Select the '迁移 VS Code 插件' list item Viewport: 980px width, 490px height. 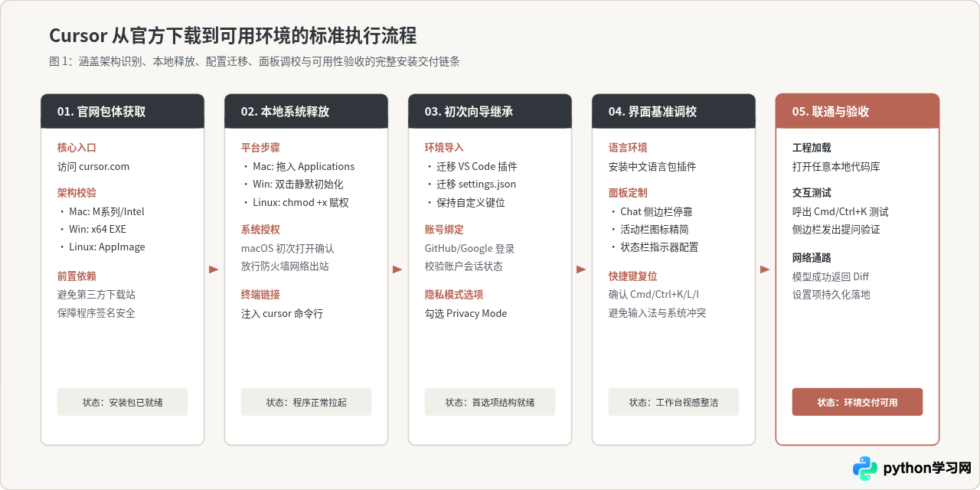[472, 166]
